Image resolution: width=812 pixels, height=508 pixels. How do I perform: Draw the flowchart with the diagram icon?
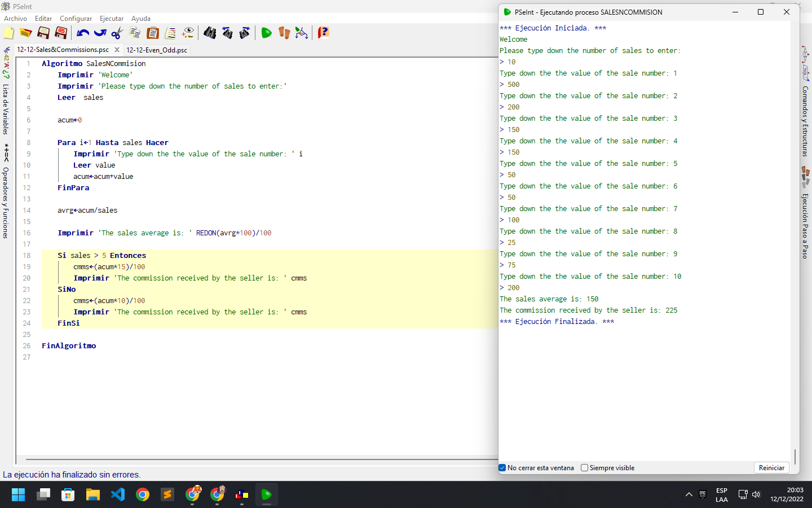[302, 33]
